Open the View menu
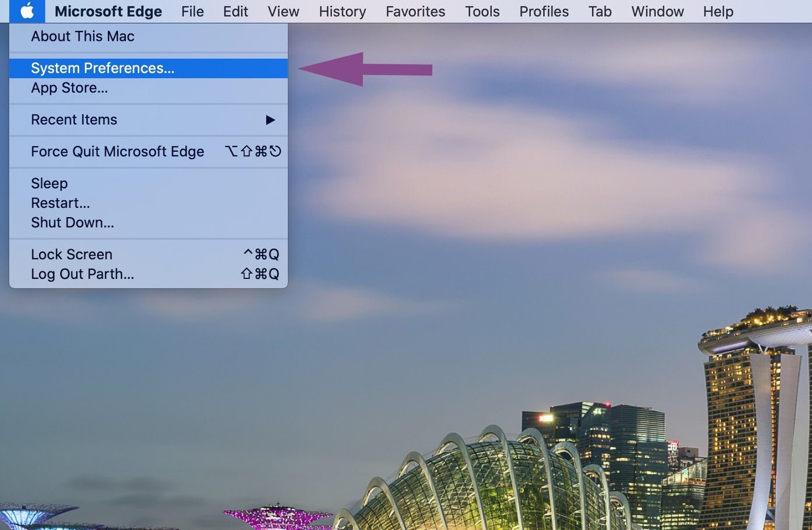 pyautogui.click(x=283, y=11)
